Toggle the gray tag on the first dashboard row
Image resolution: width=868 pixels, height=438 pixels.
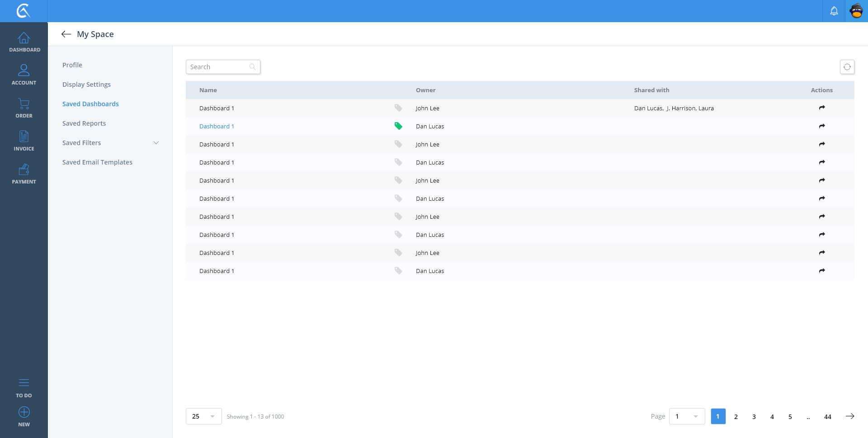point(398,108)
